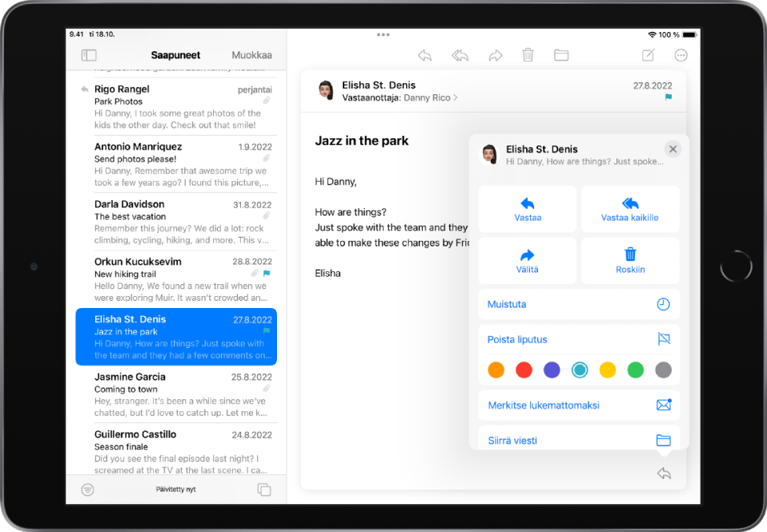Open the filter icon below the message list
This screenshot has height=532, width=767.
pyautogui.click(x=87, y=490)
